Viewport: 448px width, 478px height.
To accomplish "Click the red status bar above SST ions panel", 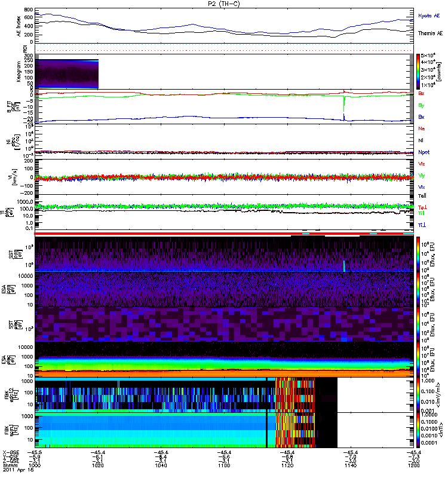I will 224,234.
